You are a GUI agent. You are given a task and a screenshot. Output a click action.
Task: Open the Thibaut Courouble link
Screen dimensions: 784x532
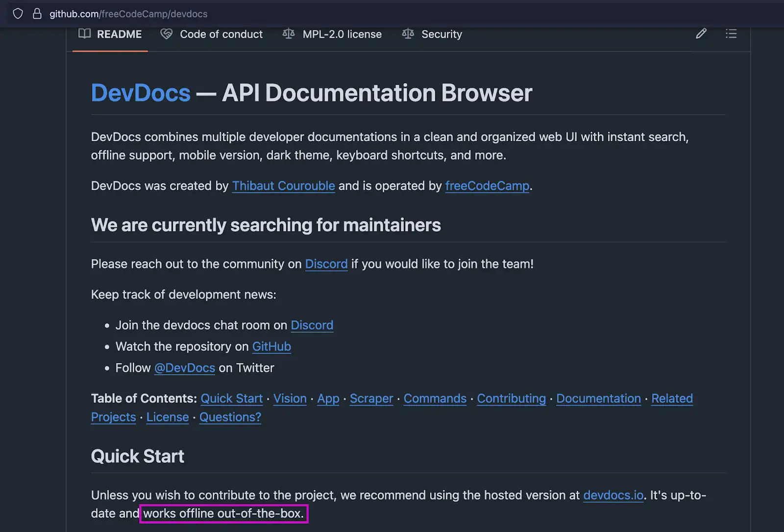pos(283,186)
